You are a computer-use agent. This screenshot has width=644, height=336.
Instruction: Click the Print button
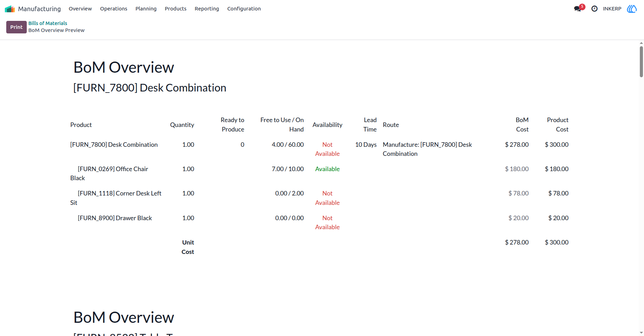click(16, 27)
